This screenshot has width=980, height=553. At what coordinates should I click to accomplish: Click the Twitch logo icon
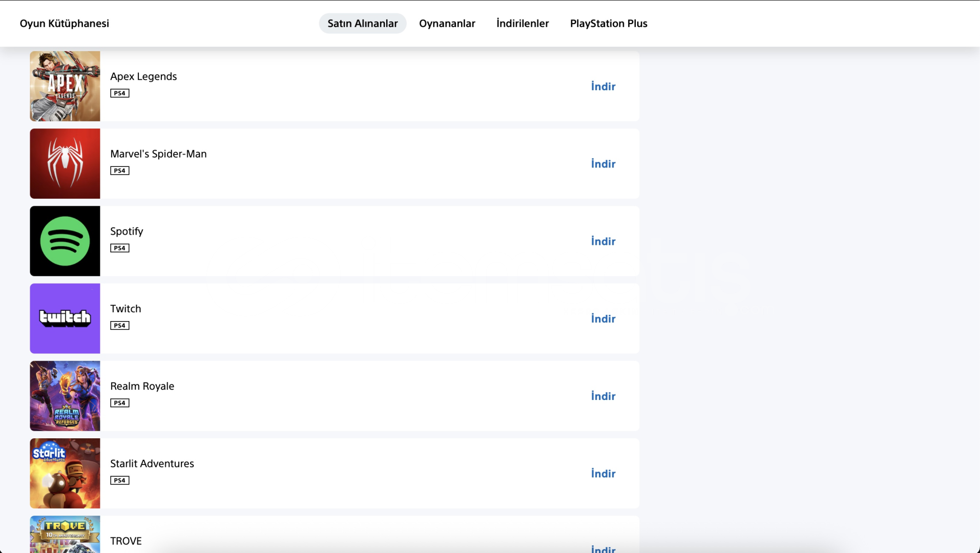click(x=65, y=318)
